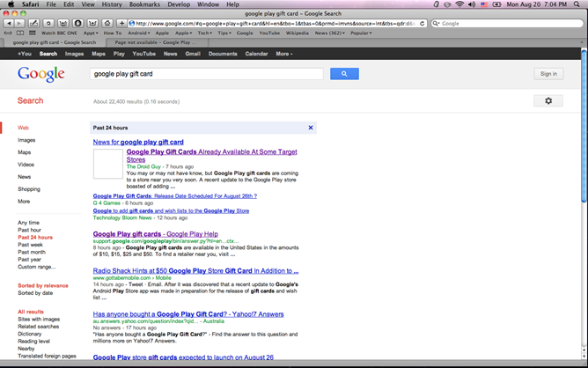Click the Wi-Fi status icon
588x368 pixels.
pyautogui.click(x=459, y=4)
